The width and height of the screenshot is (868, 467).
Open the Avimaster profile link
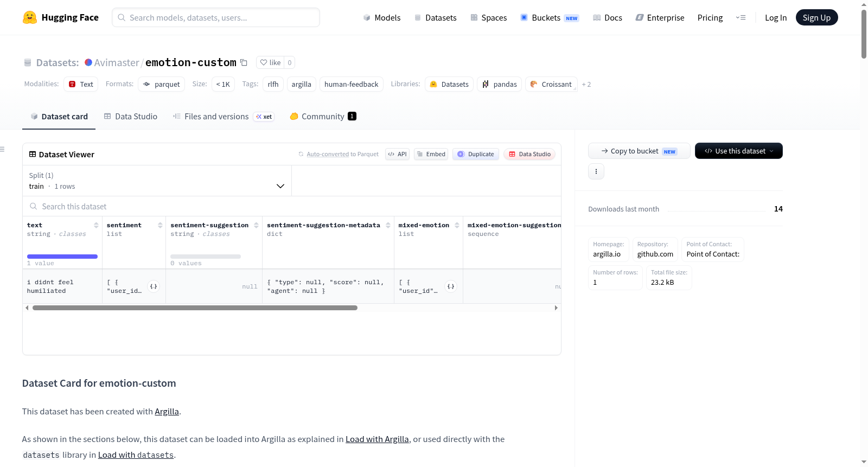tap(117, 63)
